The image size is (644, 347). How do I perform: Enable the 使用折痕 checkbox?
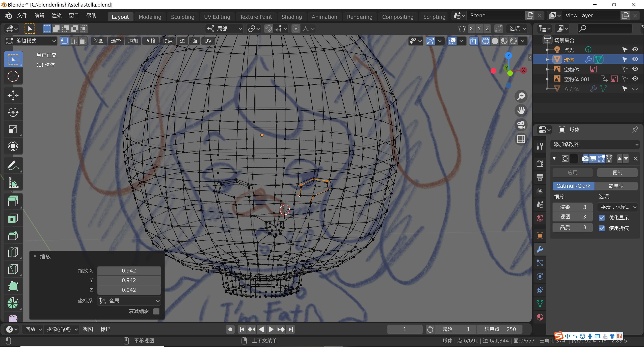point(602,228)
